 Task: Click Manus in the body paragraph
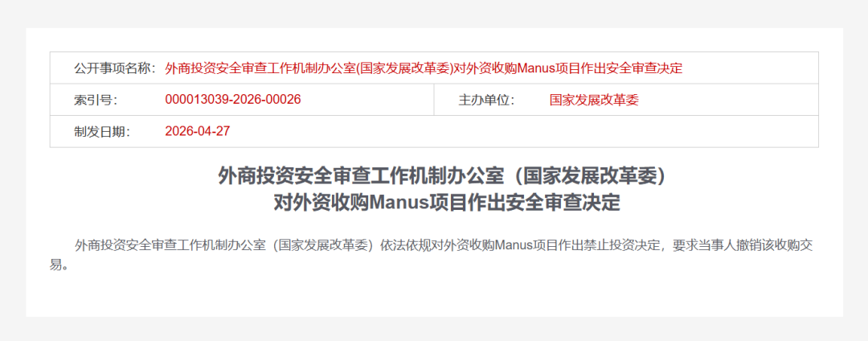[x=511, y=244]
